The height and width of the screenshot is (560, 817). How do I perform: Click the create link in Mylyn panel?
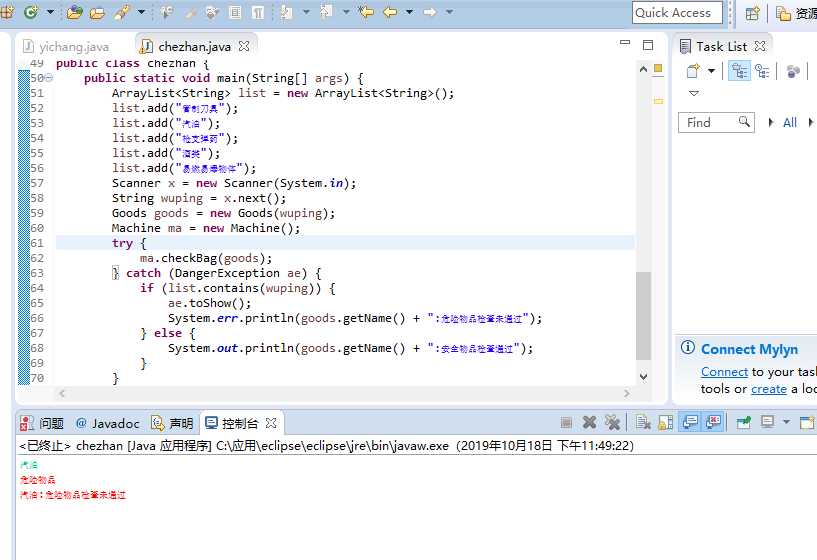tap(769, 389)
